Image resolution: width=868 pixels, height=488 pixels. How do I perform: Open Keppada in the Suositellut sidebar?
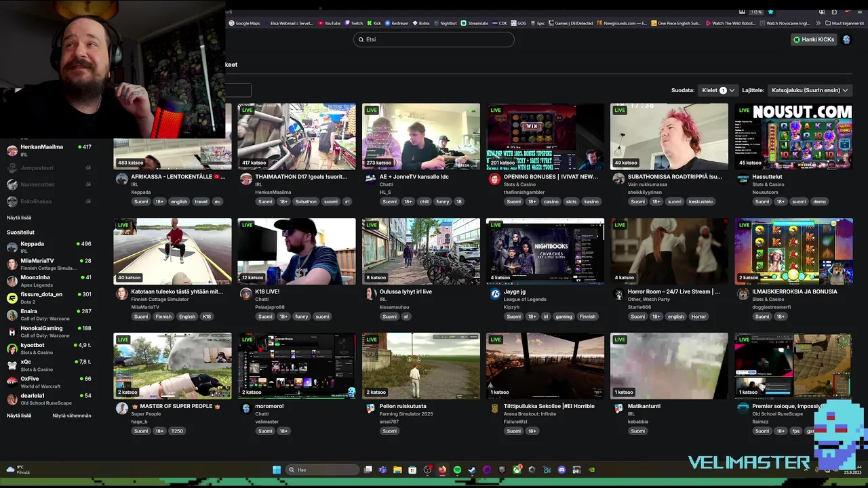click(x=49, y=247)
